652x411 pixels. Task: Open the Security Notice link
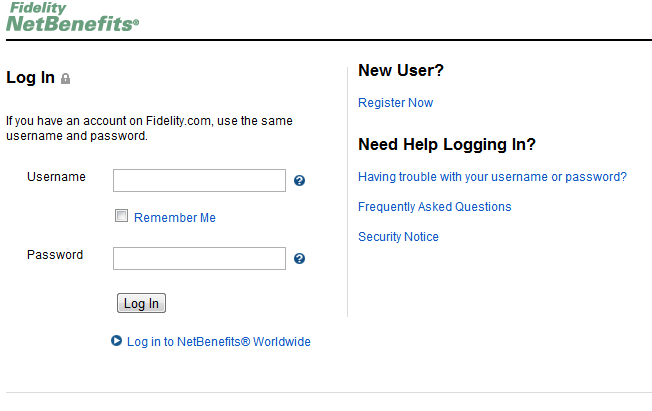point(398,237)
